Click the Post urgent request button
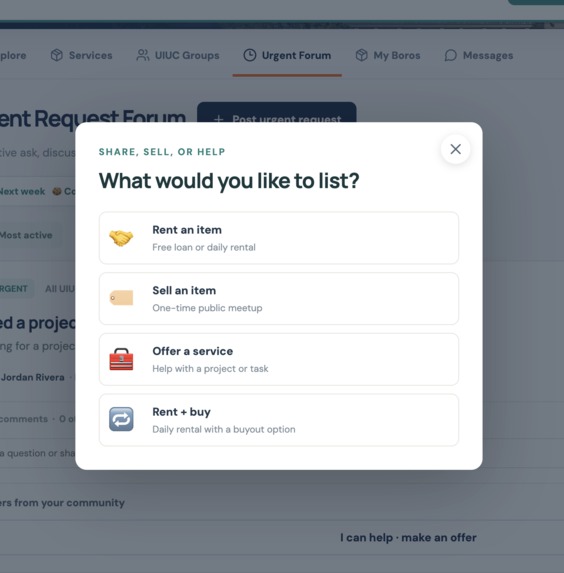This screenshot has height=573, width=564. tap(277, 113)
